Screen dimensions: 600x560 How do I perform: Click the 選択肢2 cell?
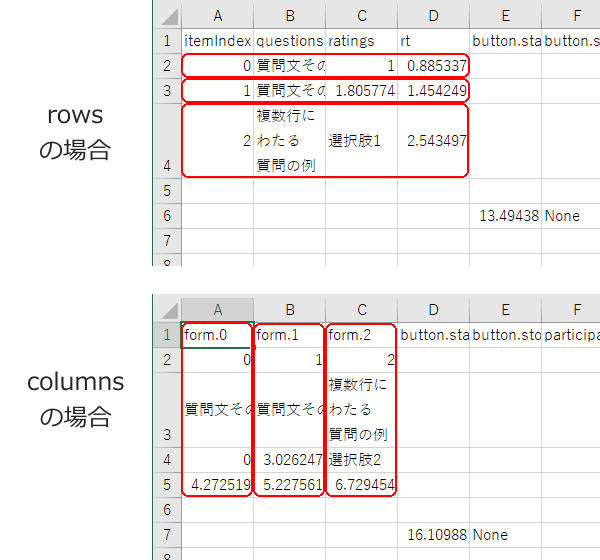(x=362, y=460)
